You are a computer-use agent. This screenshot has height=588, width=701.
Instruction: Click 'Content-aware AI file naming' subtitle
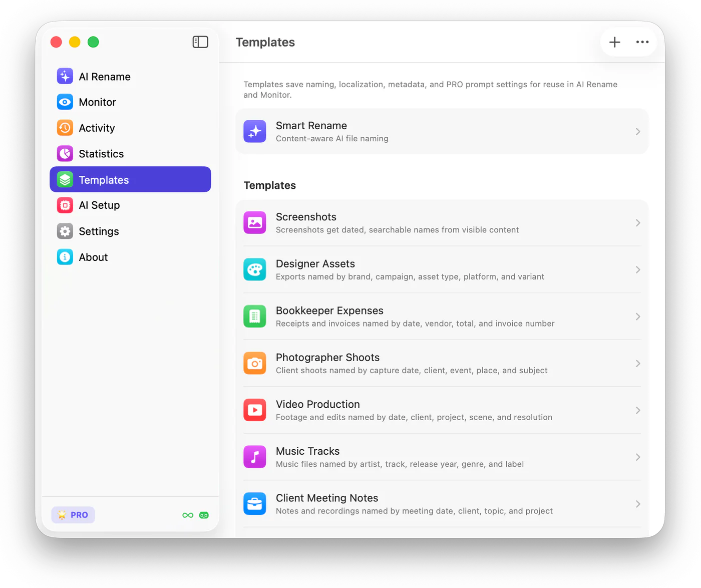[332, 138]
